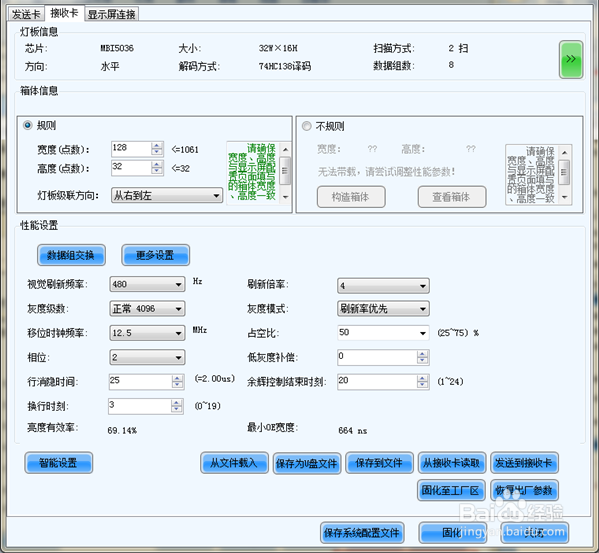This screenshot has height=553, width=599.
Task: Click 保存系统配置文件 button
Action: point(362,533)
